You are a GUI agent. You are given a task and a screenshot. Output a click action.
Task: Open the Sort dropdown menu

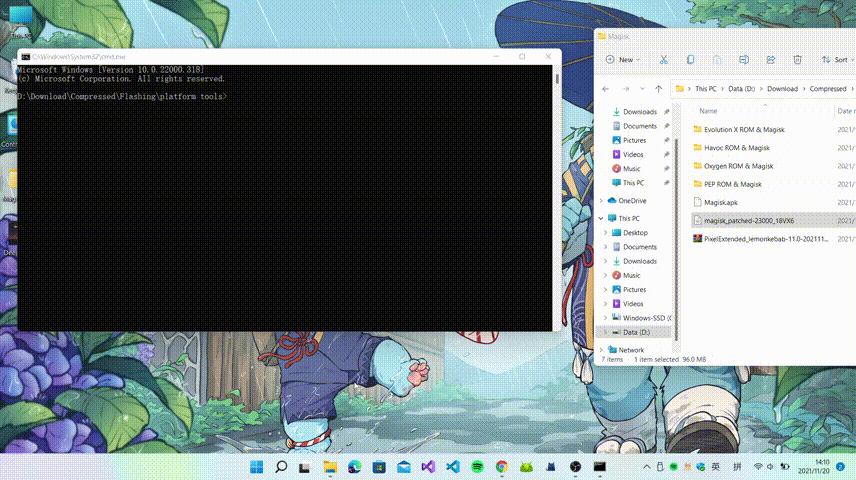[838, 60]
